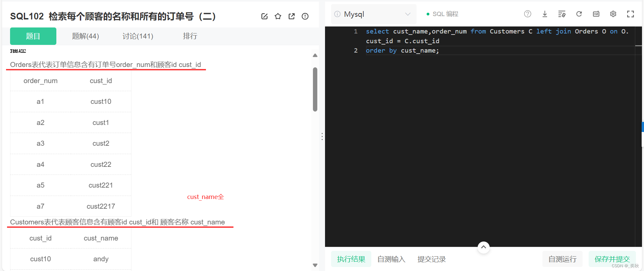Click table cell a4
This screenshot has width=644, height=271.
pyautogui.click(x=41, y=164)
